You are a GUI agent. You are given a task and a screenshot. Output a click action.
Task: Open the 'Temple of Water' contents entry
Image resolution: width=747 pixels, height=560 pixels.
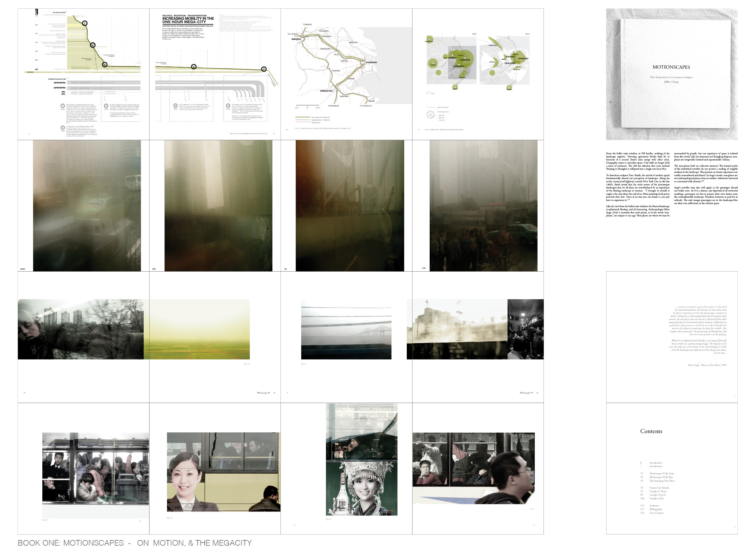tap(658, 491)
